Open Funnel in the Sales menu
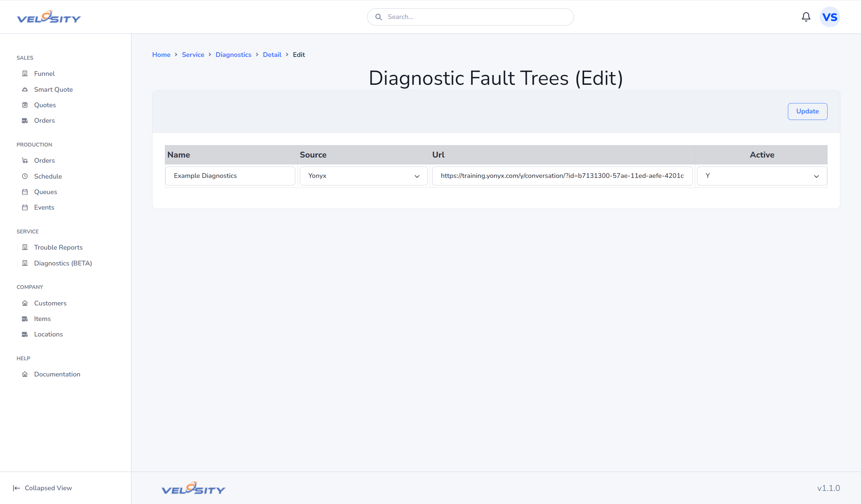Screen dimensions: 861x504 point(44,73)
